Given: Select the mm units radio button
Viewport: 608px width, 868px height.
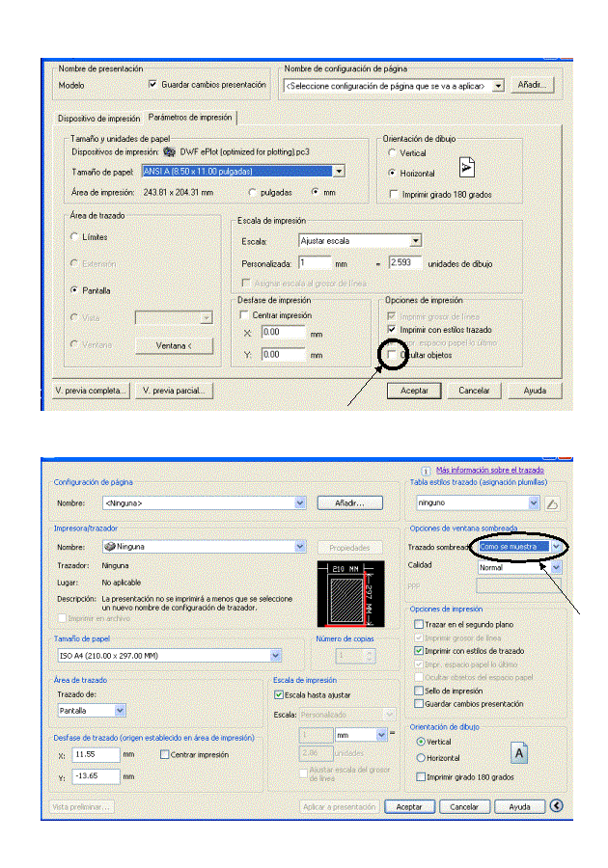Looking at the screenshot, I should point(315,192).
